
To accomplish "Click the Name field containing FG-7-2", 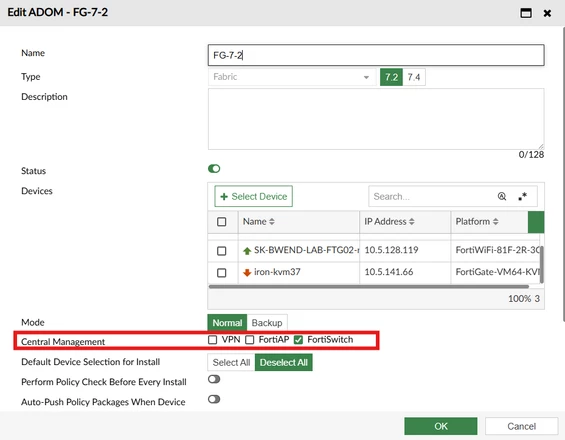I will click(376, 55).
